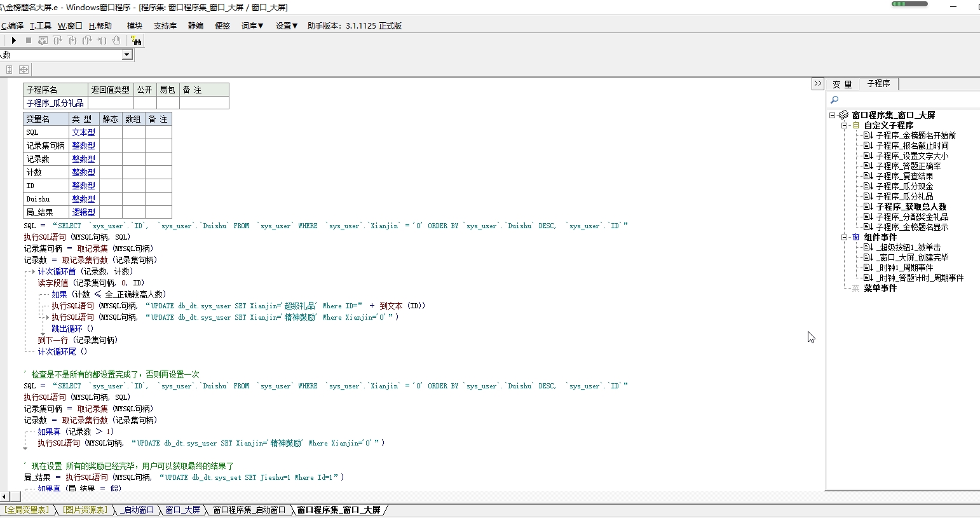Switch to the 窗口_大屏 bottom tab
980x518 pixels.
tap(183, 510)
